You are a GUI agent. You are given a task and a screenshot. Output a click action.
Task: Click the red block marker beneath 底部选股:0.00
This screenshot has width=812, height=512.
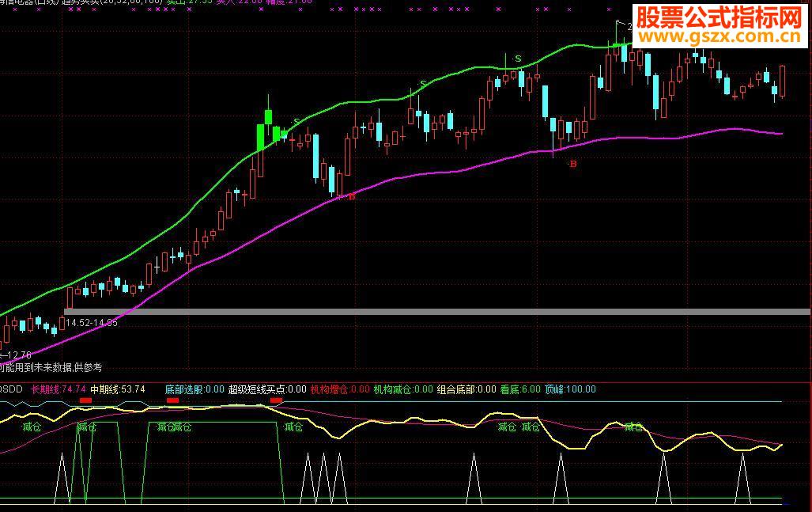pyautogui.click(x=172, y=400)
